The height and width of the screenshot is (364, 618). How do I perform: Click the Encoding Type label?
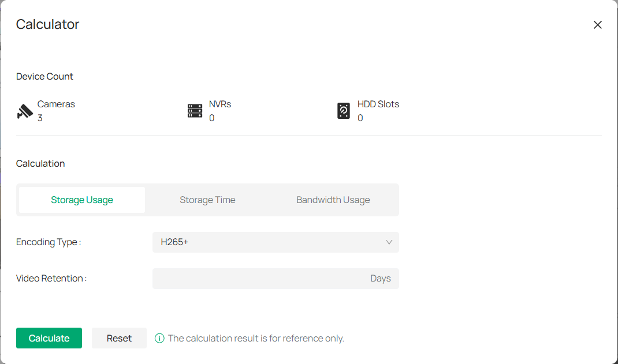[48, 242]
